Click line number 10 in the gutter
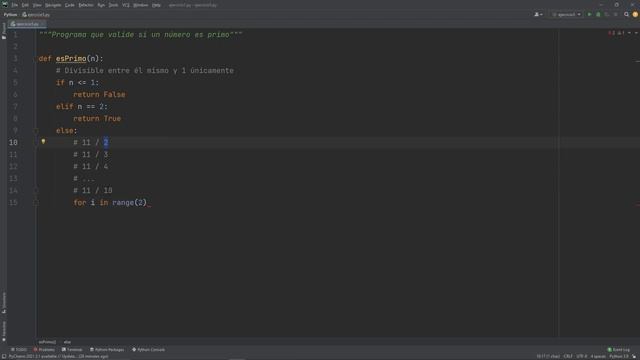This screenshot has height=360, width=640. click(13, 142)
